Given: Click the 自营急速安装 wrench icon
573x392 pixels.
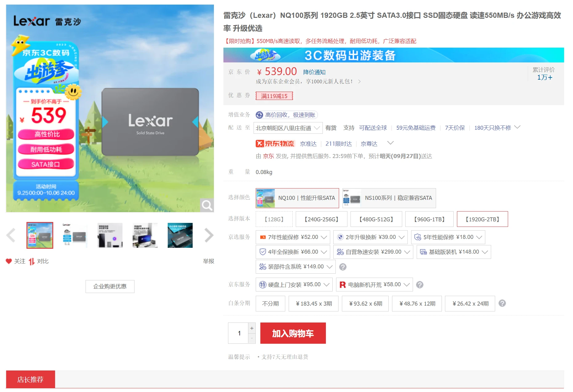Looking at the screenshot, I should (340, 252).
